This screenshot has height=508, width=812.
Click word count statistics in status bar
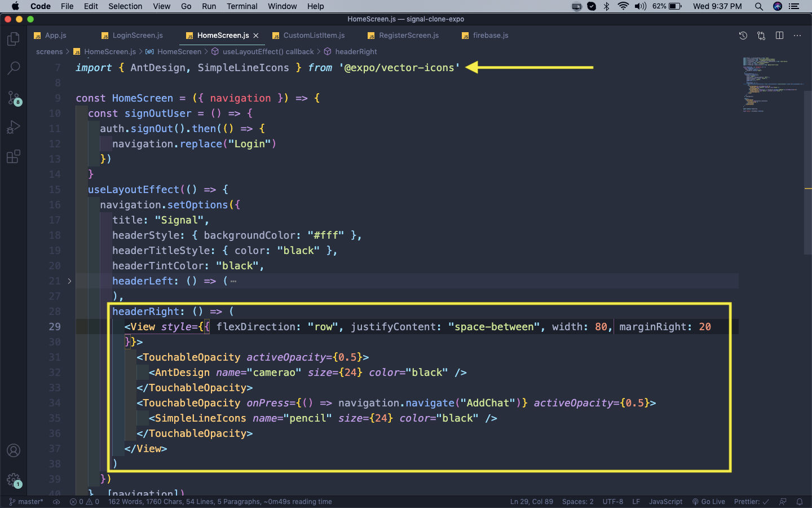coord(220,502)
